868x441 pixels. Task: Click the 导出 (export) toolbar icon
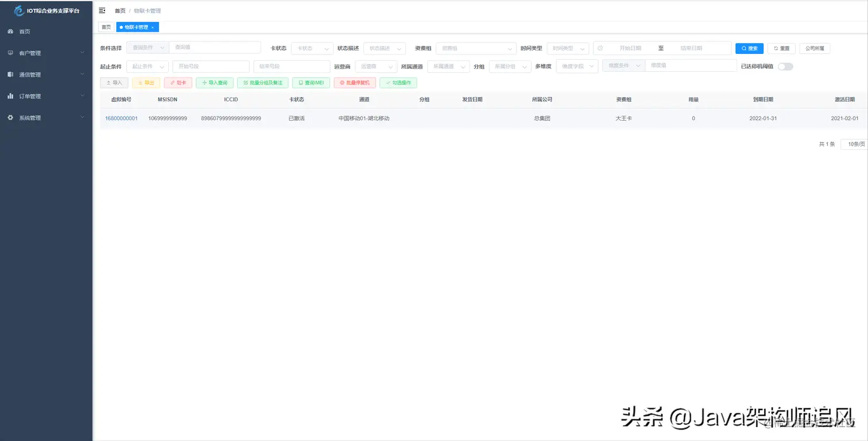145,83
